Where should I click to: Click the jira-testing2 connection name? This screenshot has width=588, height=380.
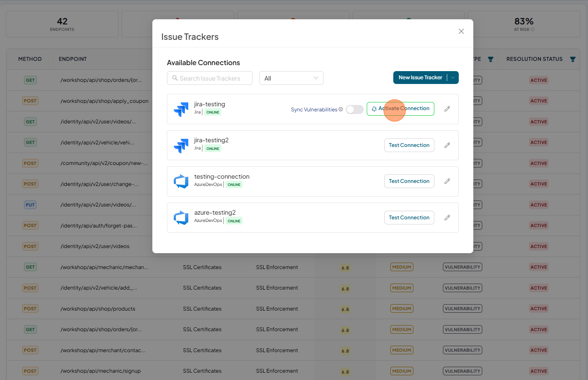211,140
